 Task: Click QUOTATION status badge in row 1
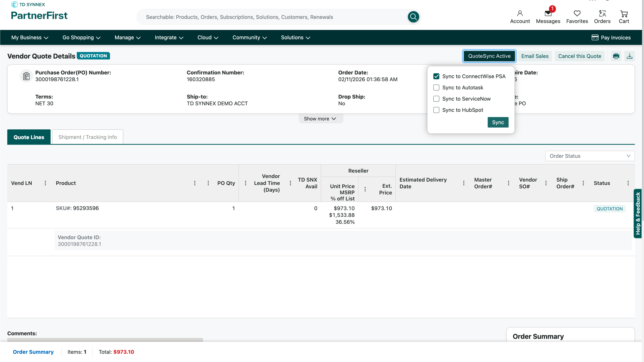609,209
